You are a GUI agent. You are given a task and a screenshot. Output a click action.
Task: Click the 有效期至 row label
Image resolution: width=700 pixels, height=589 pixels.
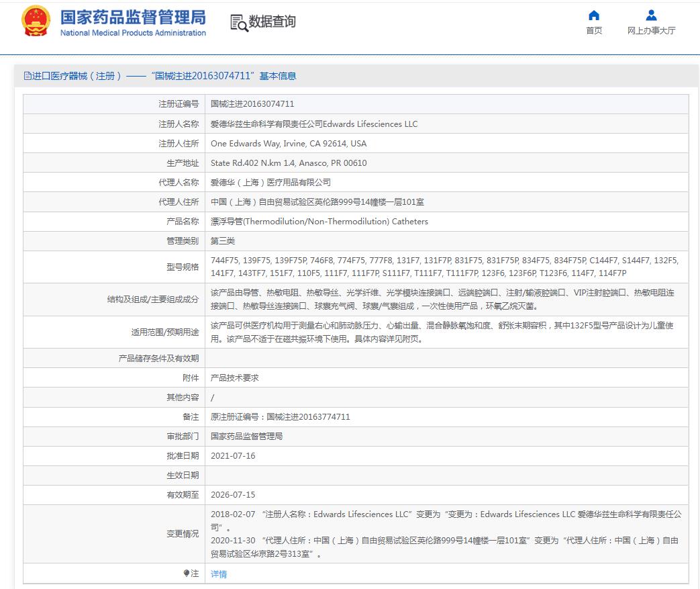click(x=183, y=495)
